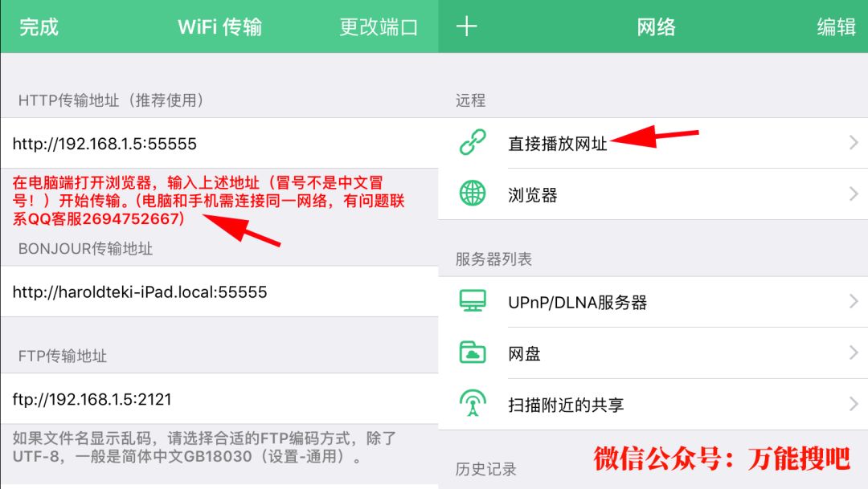
Task: Open the 浏览器 list entry
Action: [x=653, y=194]
